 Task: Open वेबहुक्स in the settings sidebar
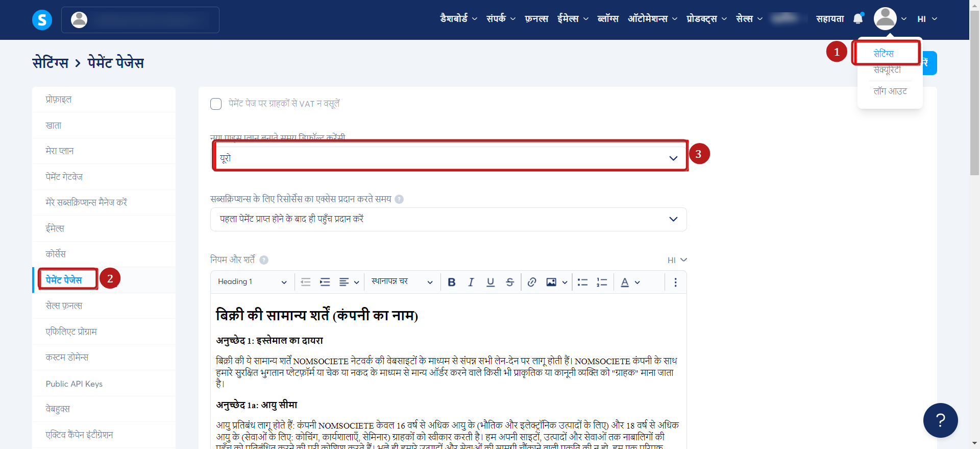pos(104,409)
